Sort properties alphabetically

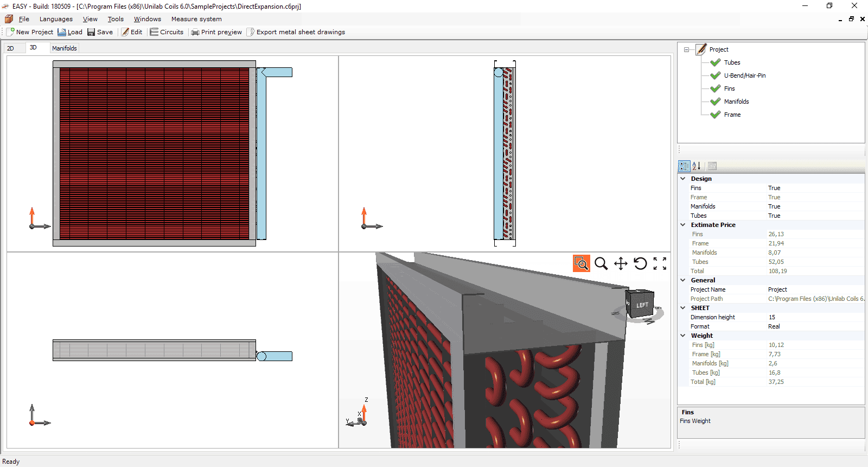[x=697, y=166]
